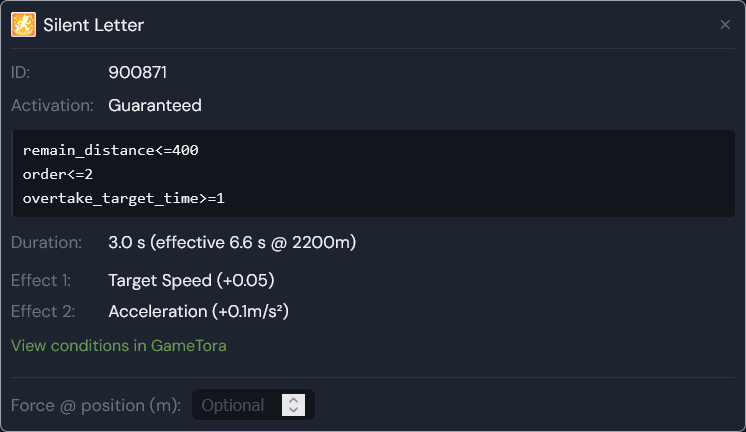Click the ID field label
Viewport: 746px width, 432px height.
coord(20,72)
